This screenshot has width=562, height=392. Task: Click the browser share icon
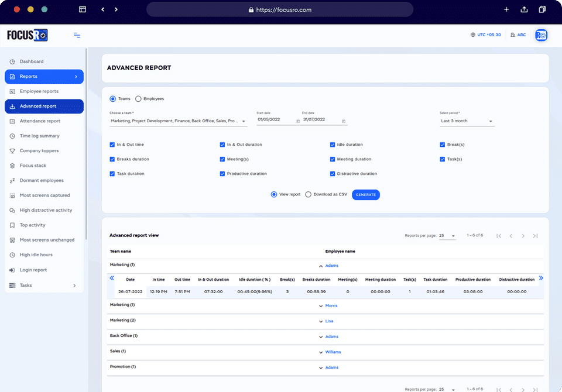click(x=524, y=10)
